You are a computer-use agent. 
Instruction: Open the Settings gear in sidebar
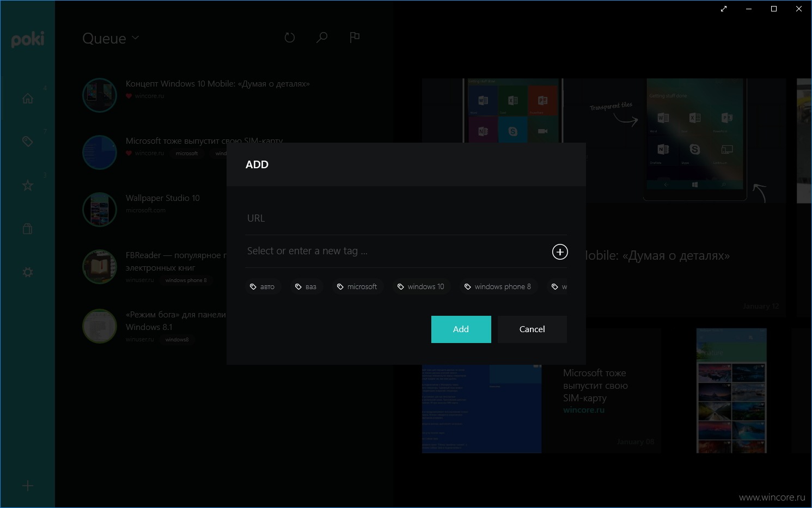click(x=28, y=272)
